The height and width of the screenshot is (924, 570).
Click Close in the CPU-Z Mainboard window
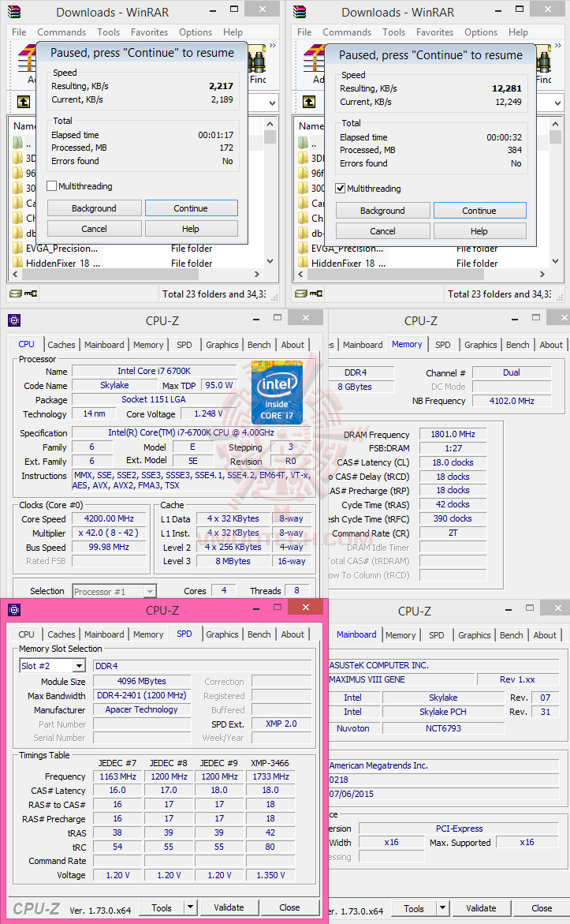point(541,908)
